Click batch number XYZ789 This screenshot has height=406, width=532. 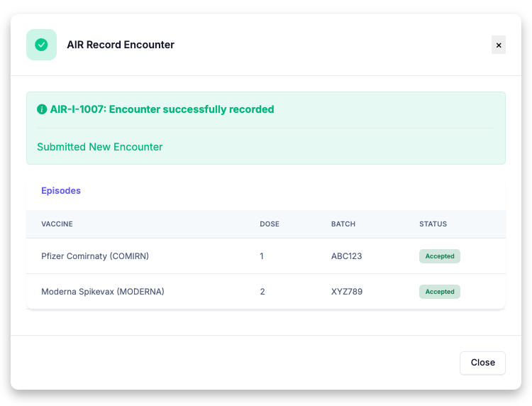click(x=347, y=292)
